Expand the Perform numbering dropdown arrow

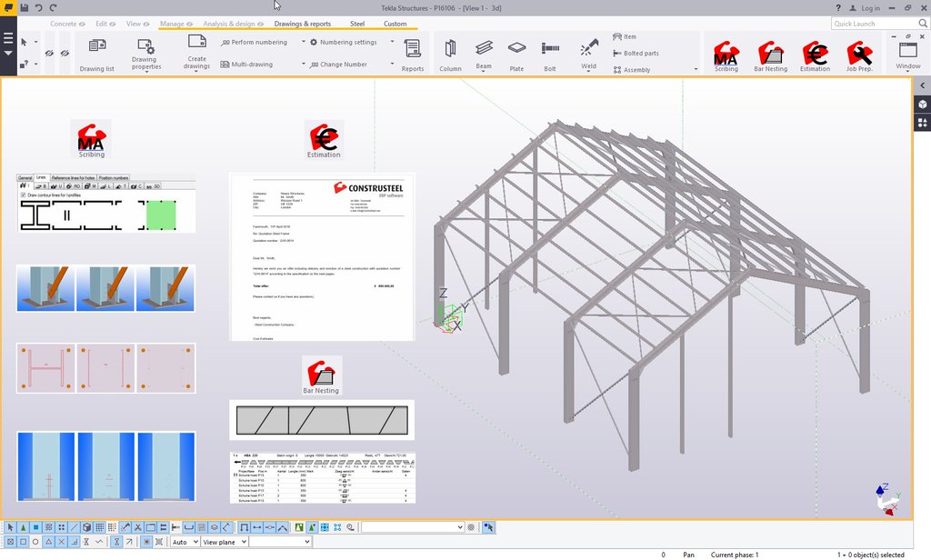pos(304,42)
